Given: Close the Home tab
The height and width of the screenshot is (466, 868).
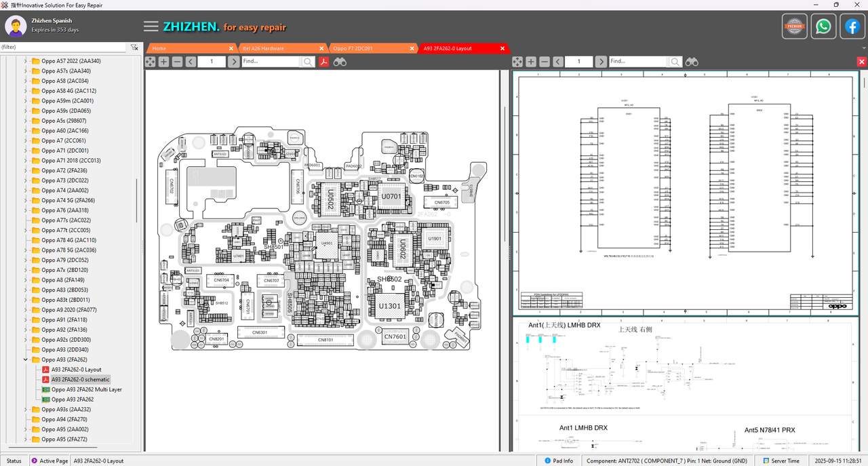Looking at the screenshot, I should coord(231,48).
